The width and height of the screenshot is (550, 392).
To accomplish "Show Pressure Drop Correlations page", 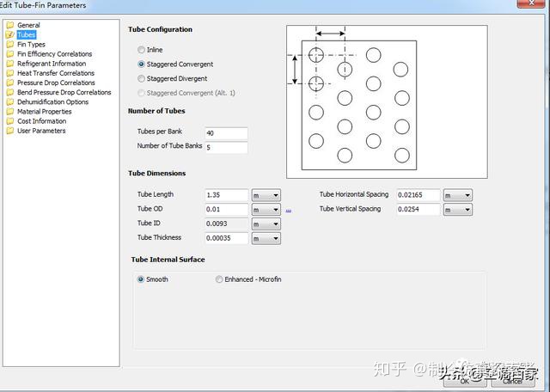I will click(x=56, y=83).
